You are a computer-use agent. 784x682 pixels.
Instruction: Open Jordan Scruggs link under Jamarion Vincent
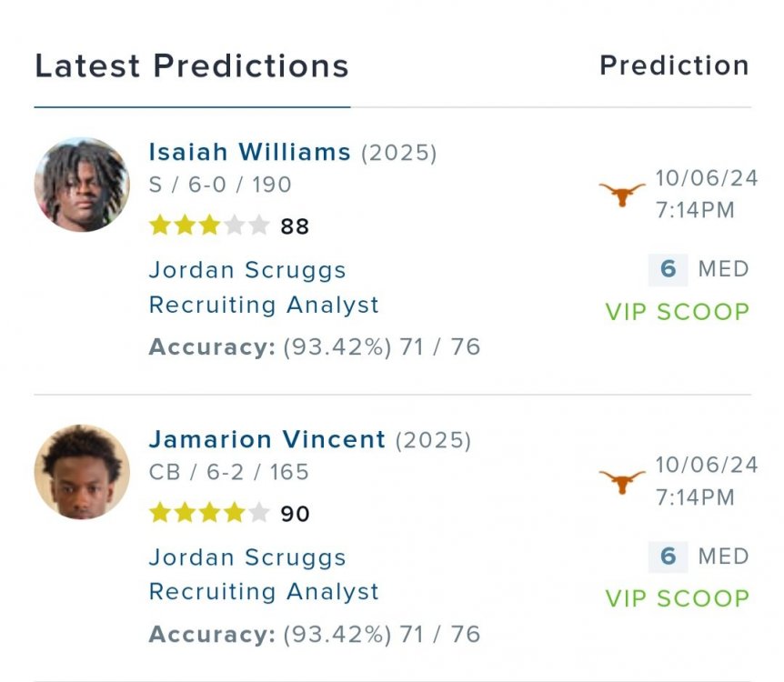(x=247, y=557)
